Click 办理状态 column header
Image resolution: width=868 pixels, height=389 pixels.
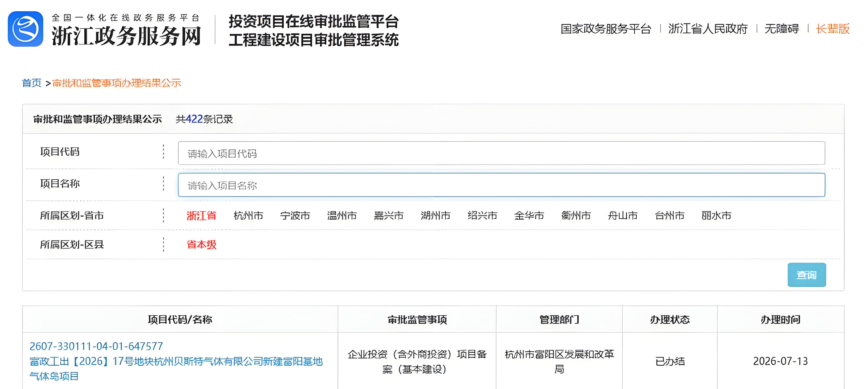pyautogui.click(x=670, y=319)
